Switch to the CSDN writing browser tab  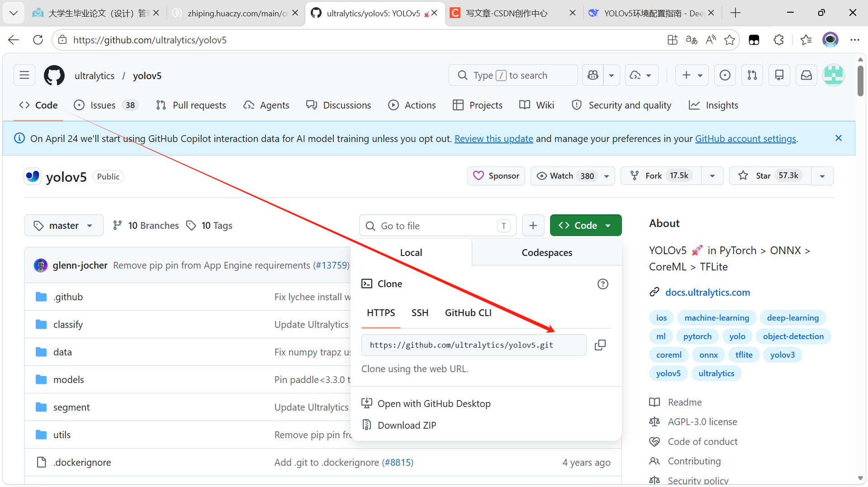pos(513,13)
